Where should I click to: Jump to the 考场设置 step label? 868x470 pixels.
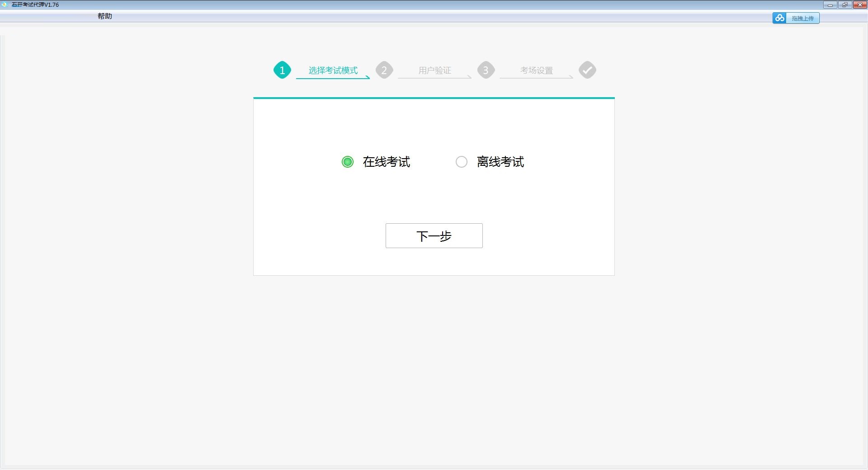[x=536, y=70]
